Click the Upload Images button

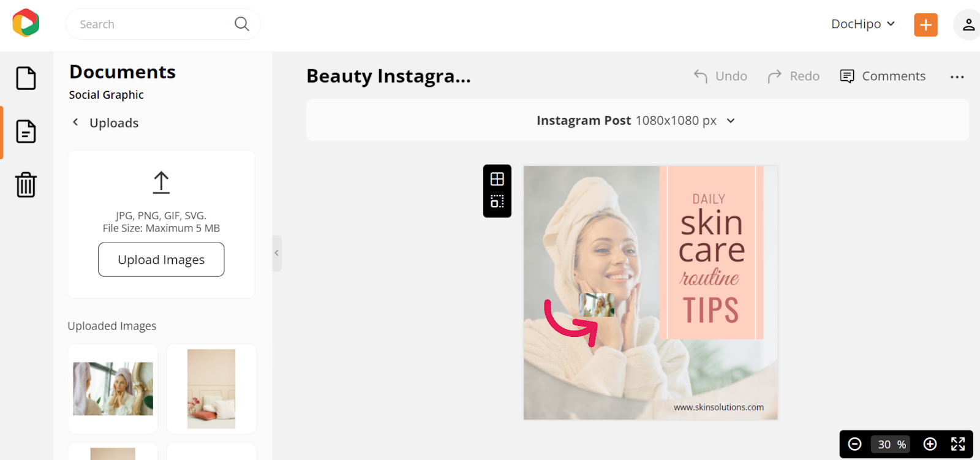tap(161, 260)
